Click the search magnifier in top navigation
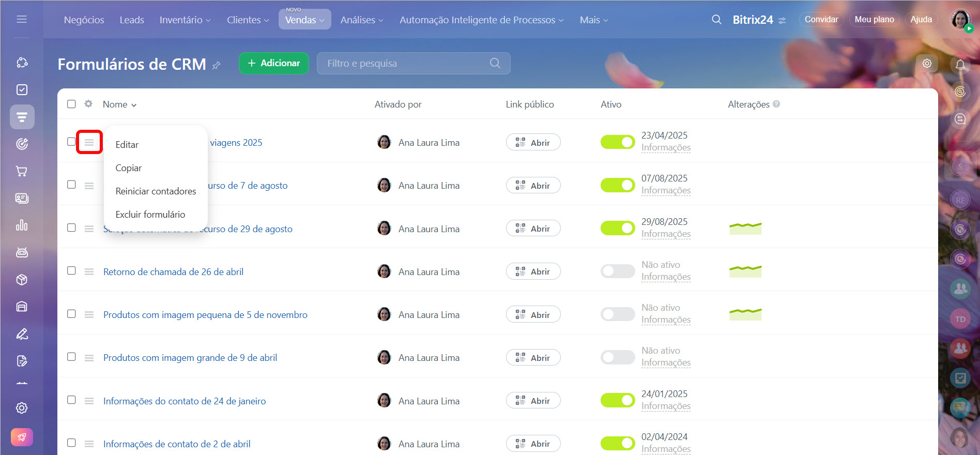Screen dimensions: 980x455 click(x=716, y=20)
